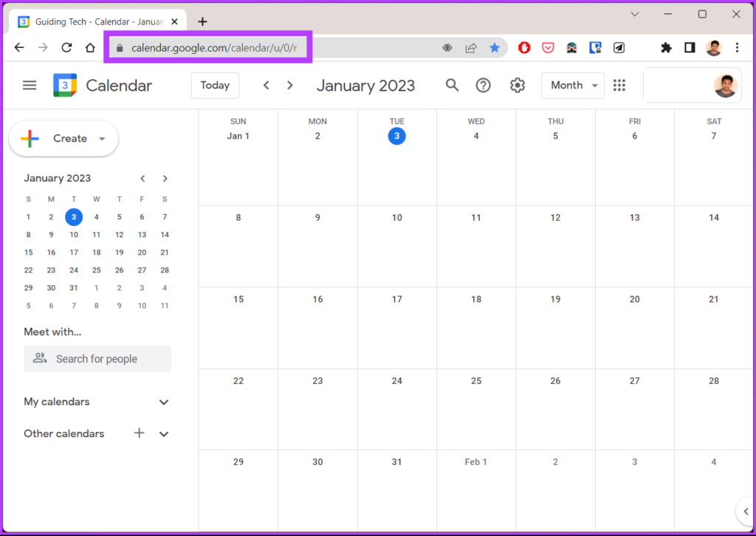Viewport: 756px width, 536px height.
Task: Open new browser tab
Action: (202, 21)
